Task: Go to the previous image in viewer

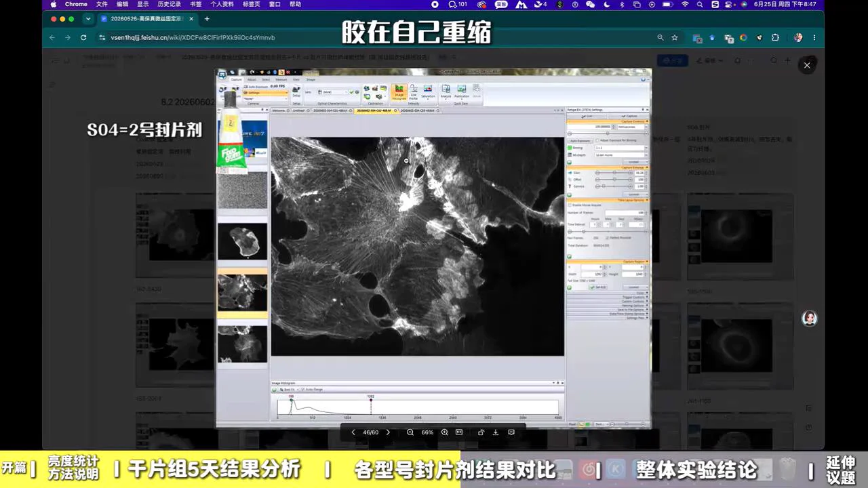Action: pyautogui.click(x=353, y=432)
